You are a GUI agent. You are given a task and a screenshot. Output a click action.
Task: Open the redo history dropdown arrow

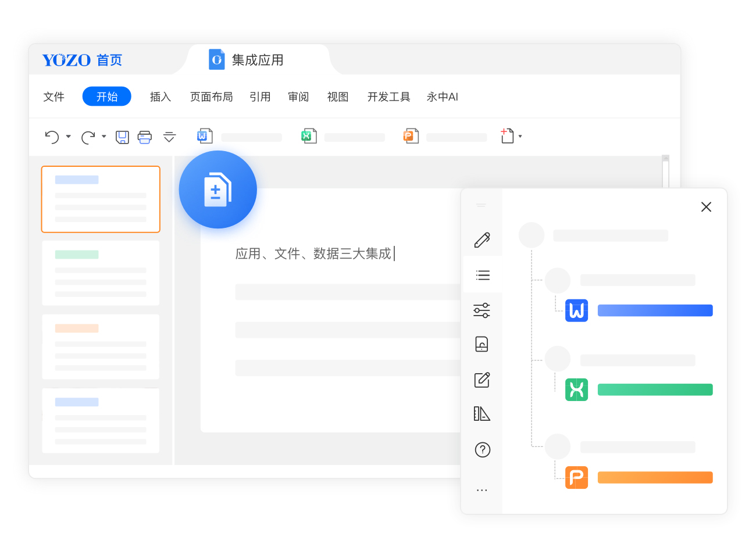tap(104, 137)
